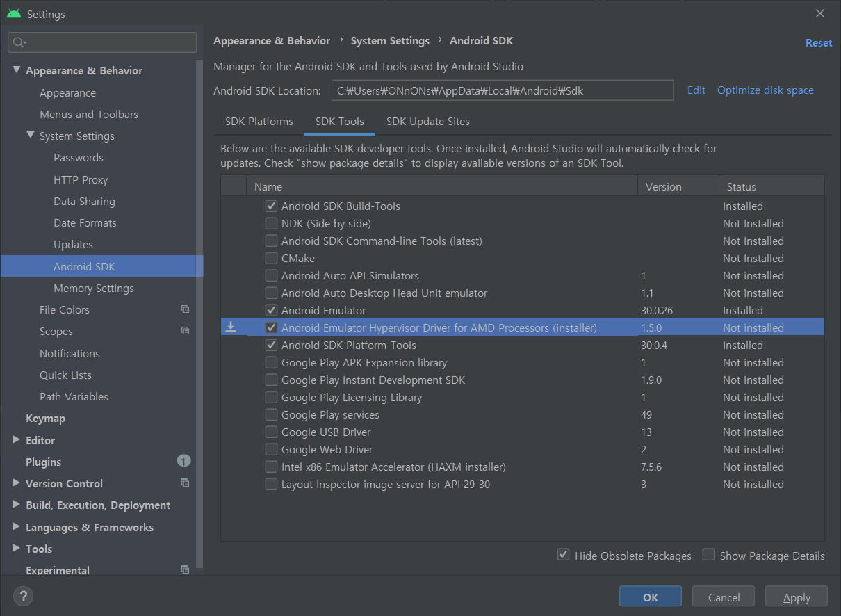The width and height of the screenshot is (841, 616).
Task: Open the SDK Update Sites tab
Action: pos(428,121)
